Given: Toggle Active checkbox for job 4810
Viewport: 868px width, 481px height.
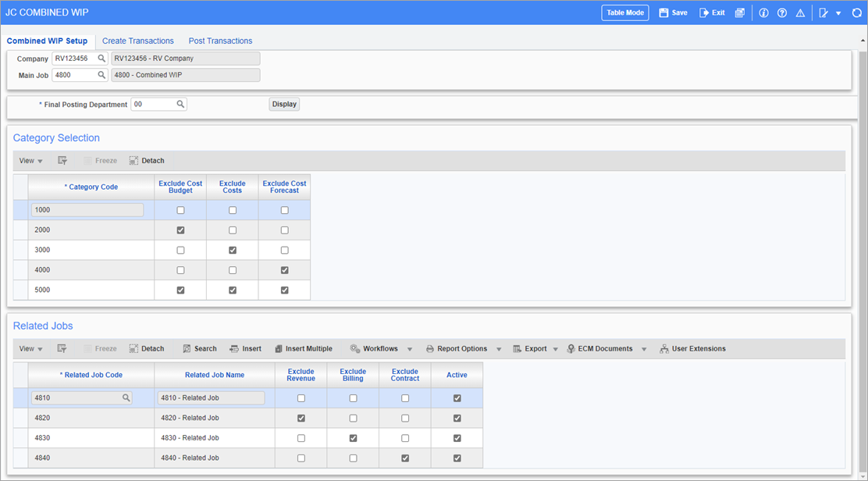Looking at the screenshot, I should point(457,398).
